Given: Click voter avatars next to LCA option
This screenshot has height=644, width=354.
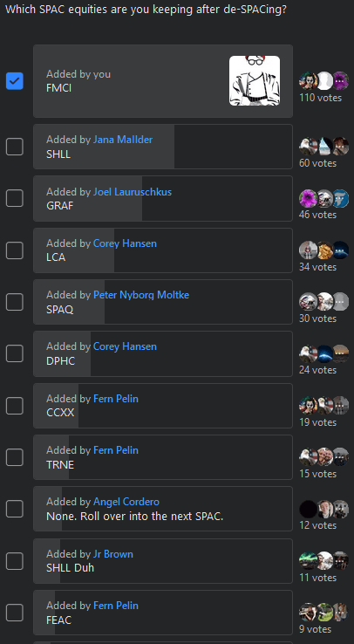Looking at the screenshot, I should tap(323, 250).
